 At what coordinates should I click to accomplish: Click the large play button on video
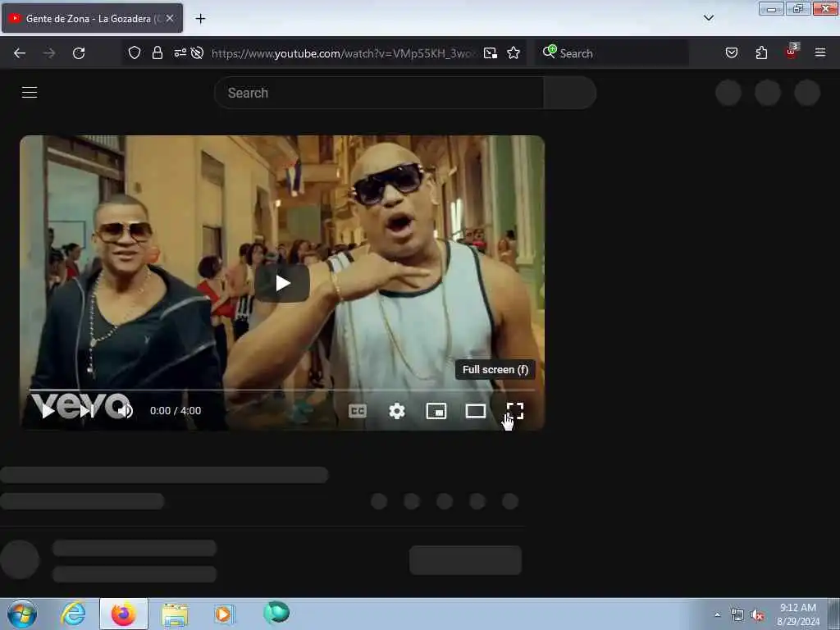click(x=282, y=283)
